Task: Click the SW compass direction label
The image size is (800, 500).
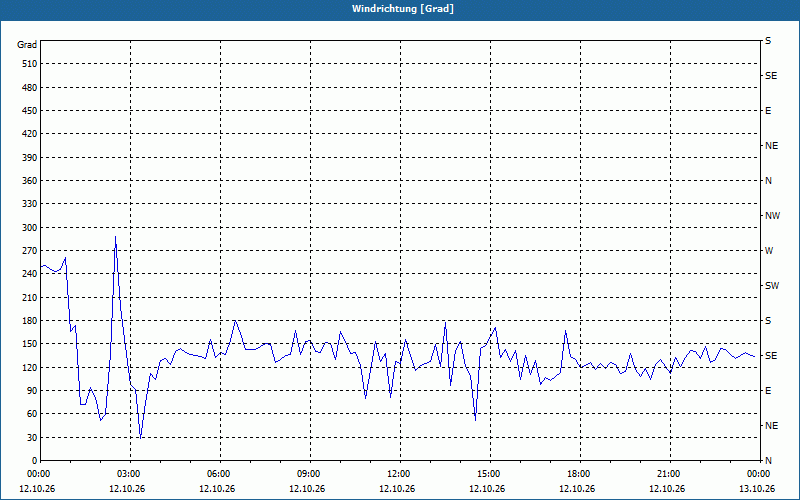Action: tap(772, 286)
